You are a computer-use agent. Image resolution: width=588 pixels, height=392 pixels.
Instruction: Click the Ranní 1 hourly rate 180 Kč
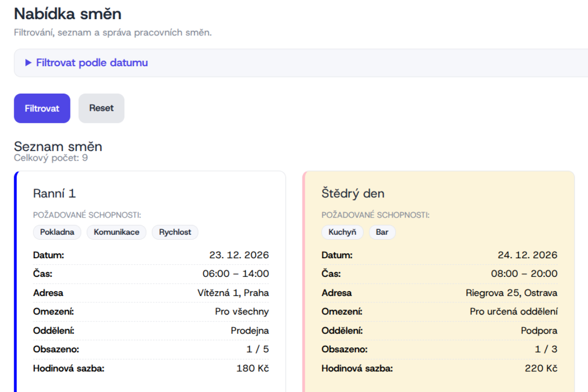[x=252, y=368]
